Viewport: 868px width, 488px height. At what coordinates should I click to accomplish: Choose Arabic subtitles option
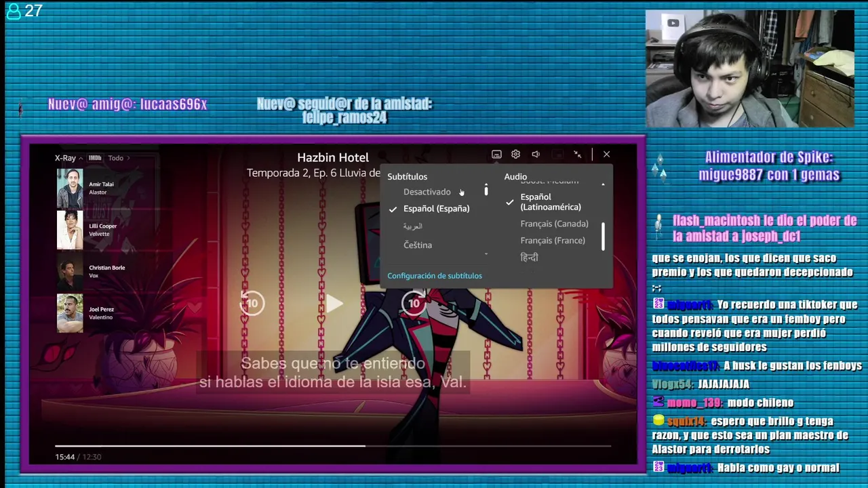click(x=413, y=226)
